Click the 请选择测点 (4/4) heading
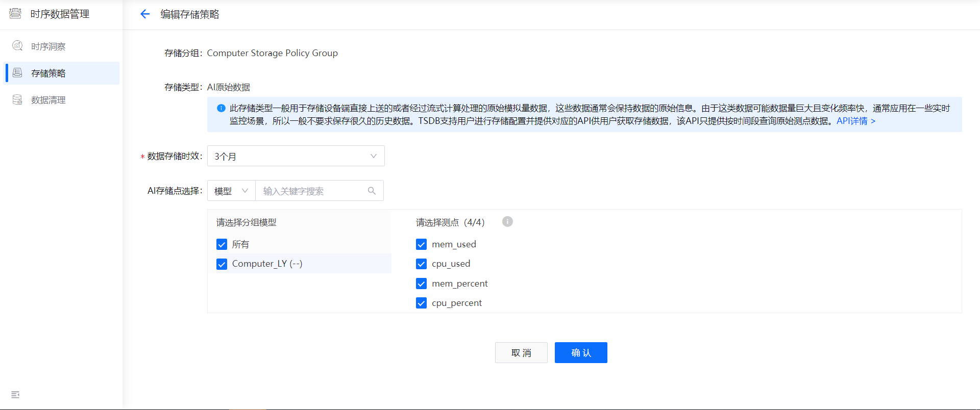Image resolution: width=980 pixels, height=410 pixels. (x=450, y=222)
